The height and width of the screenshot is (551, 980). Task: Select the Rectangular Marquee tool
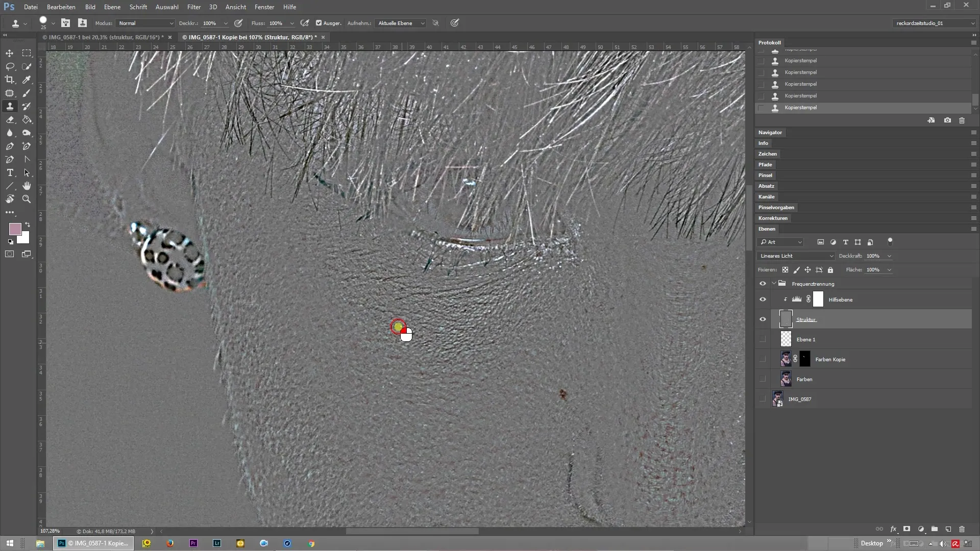pyautogui.click(x=27, y=53)
